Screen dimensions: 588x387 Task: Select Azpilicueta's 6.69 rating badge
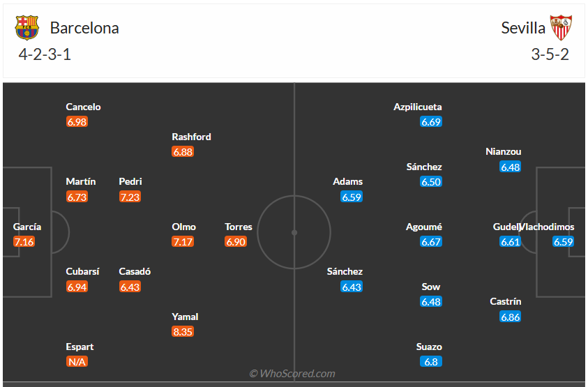click(x=431, y=122)
